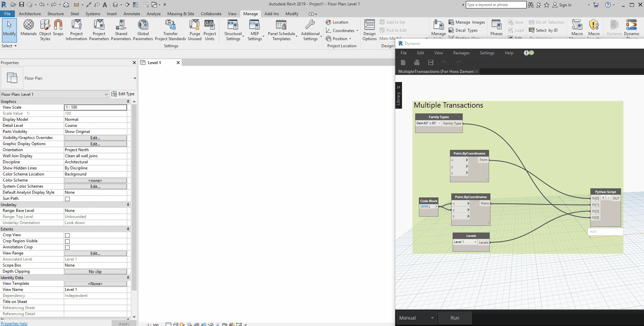The image size is (644, 326).
Task: Open Design Options
Action: pyautogui.click(x=370, y=30)
